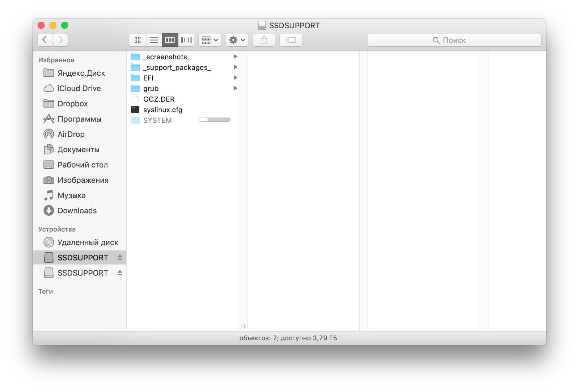Select the _support_packages_ folder

click(x=183, y=67)
